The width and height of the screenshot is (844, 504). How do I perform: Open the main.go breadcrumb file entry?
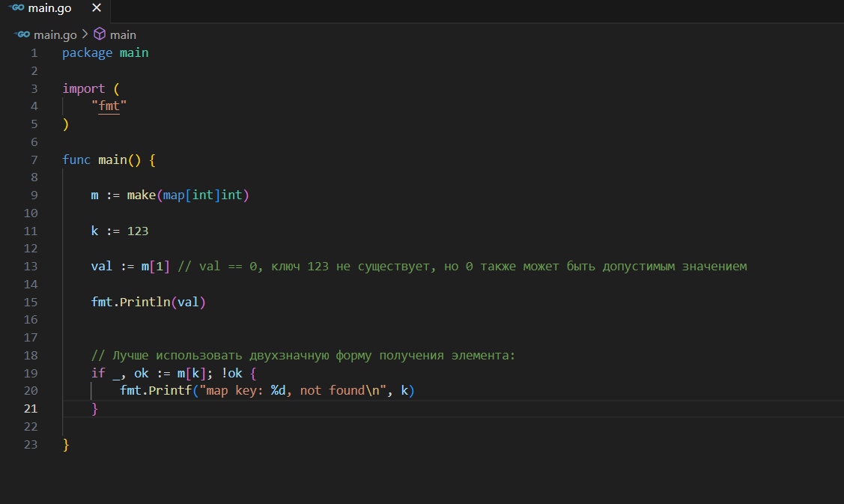(55, 34)
